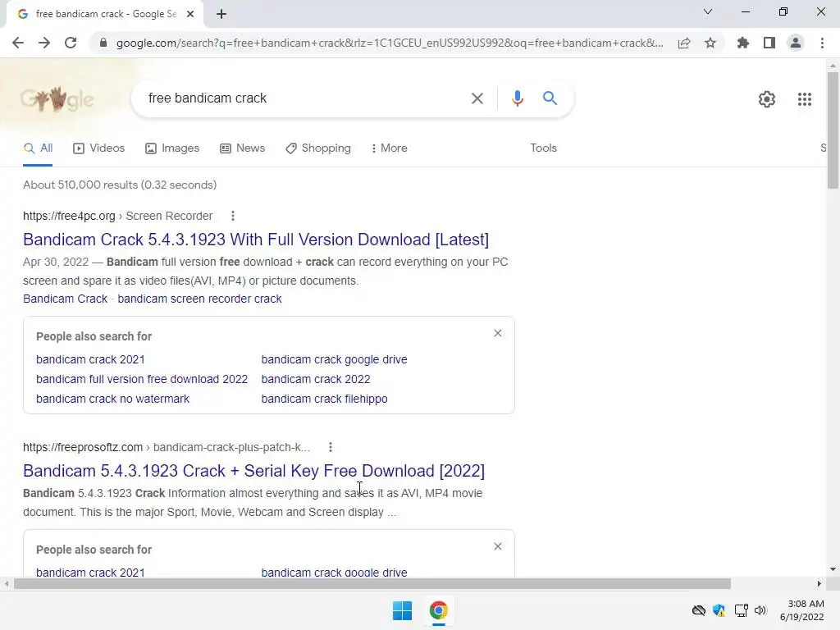Search bandicam crack google drive in first box

[335, 359]
